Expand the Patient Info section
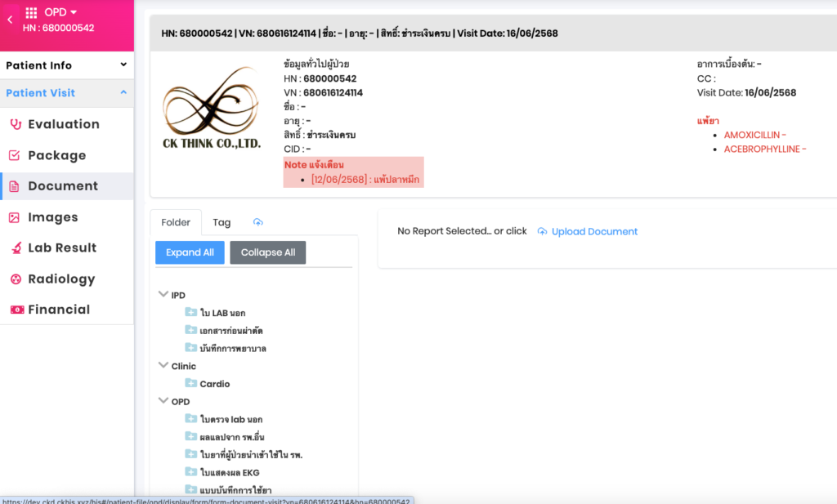This screenshot has width=837, height=504. click(x=123, y=65)
